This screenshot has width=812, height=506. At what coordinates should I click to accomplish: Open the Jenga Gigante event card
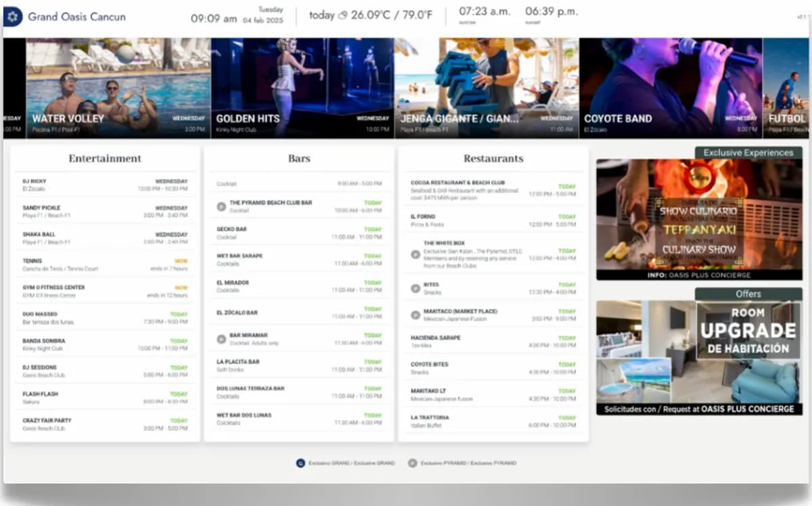coord(487,88)
